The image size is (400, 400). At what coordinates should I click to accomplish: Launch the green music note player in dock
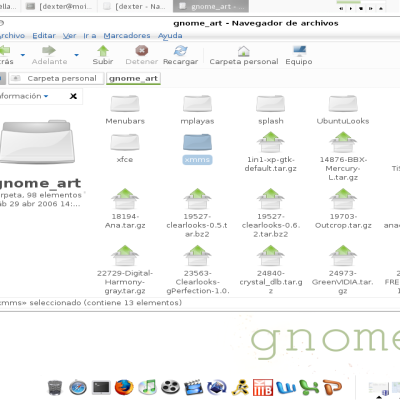tap(147, 387)
